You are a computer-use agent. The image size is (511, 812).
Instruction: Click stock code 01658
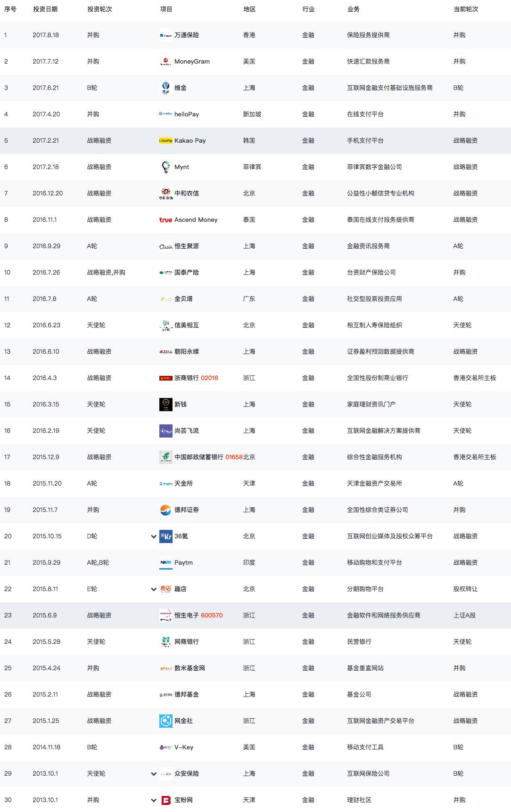click(234, 457)
